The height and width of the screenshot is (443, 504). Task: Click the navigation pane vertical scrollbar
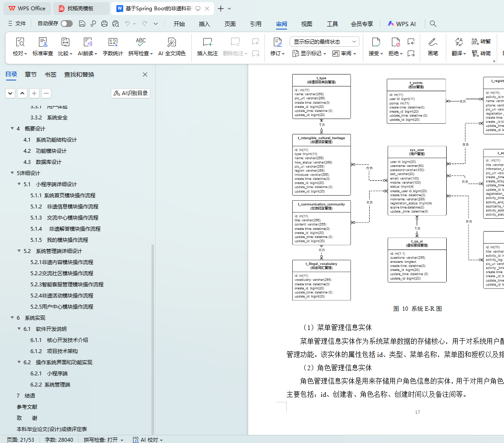153,334
